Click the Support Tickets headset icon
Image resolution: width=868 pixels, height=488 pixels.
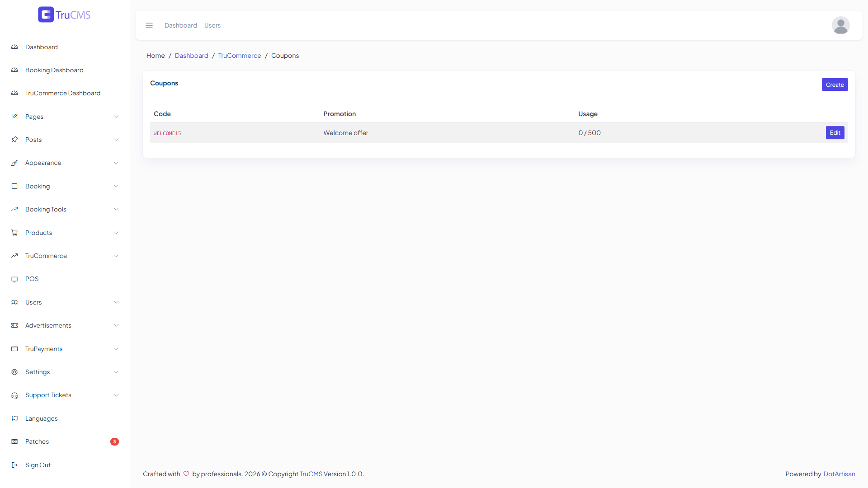[14, 395]
